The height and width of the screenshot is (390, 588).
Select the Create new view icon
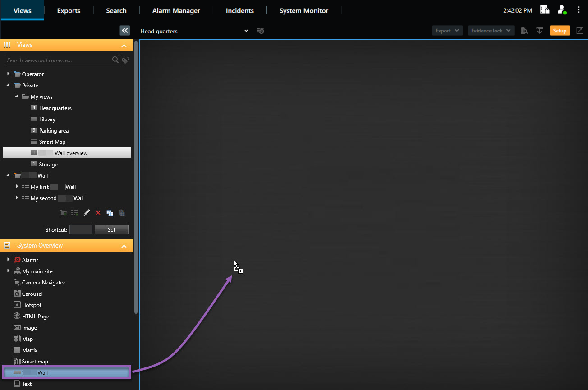(x=74, y=212)
